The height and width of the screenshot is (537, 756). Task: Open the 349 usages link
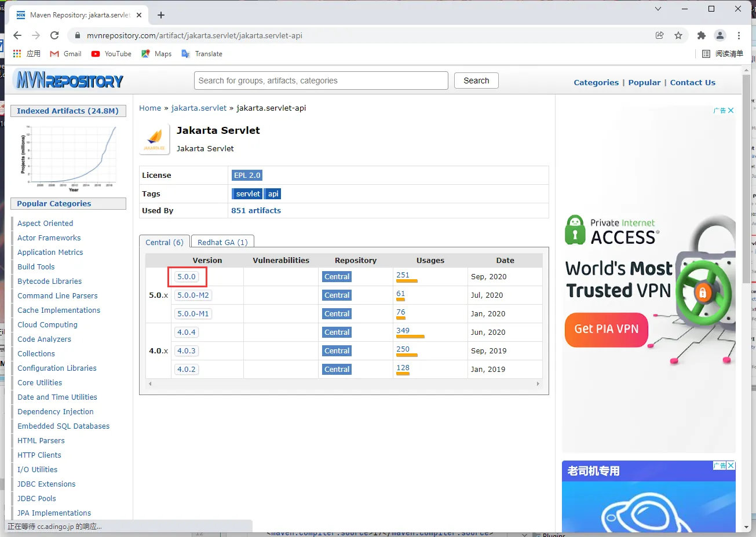[x=403, y=331]
